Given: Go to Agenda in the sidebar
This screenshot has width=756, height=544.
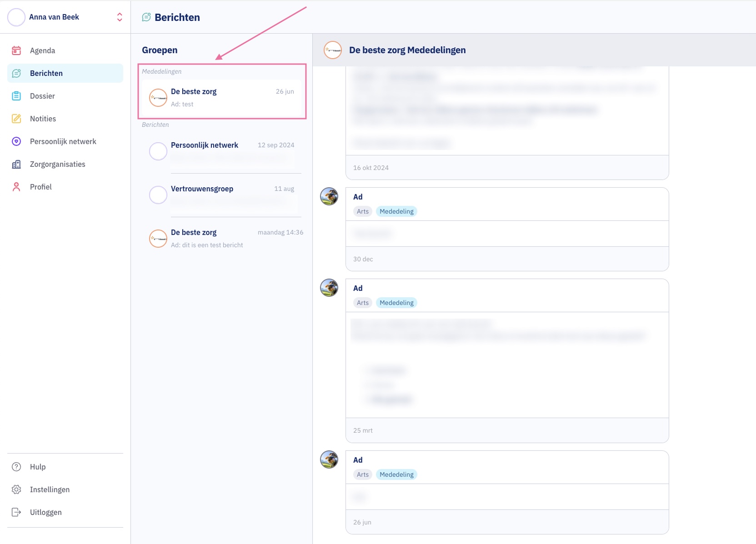Looking at the screenshot, I should pyautogui.click(x=65, y=50).
